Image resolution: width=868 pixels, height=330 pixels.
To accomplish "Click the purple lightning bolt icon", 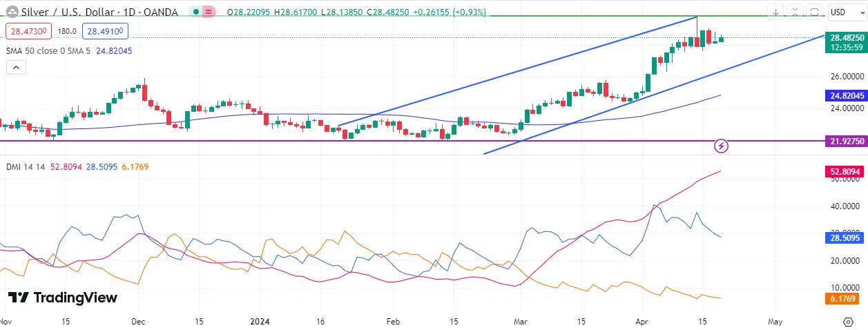I will pos(722,146).
